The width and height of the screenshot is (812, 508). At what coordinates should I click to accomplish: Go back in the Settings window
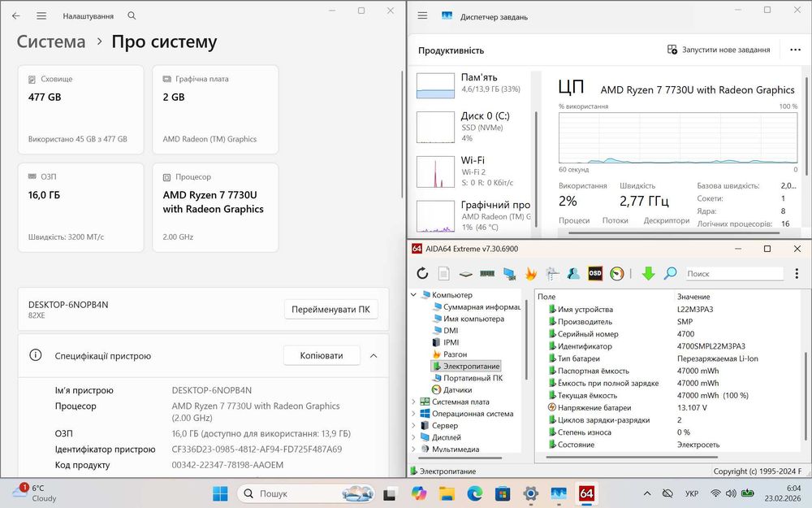[x=16, y=16]
